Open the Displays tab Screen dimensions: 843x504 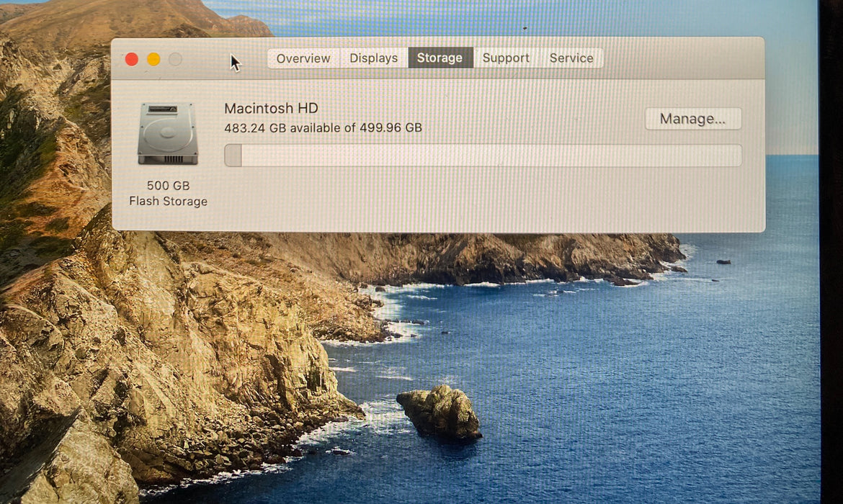[x=374, y=58]
